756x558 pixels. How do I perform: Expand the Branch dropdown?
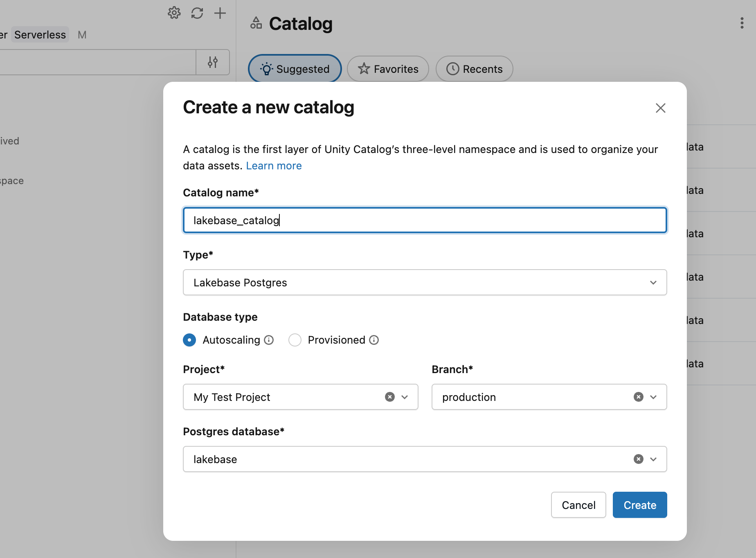click(653, 397)
